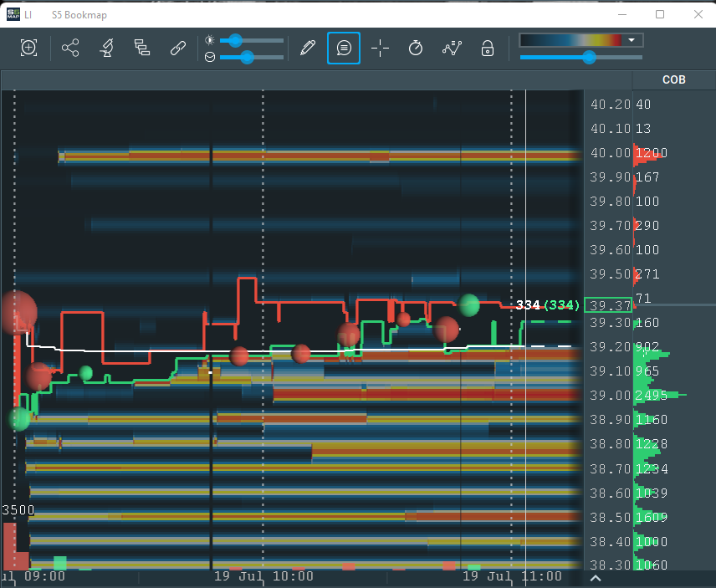The width and height of the screenshot is (716, 588).
Task: Click the contrast circle icon below brightness
Action: tap(210, 57)
